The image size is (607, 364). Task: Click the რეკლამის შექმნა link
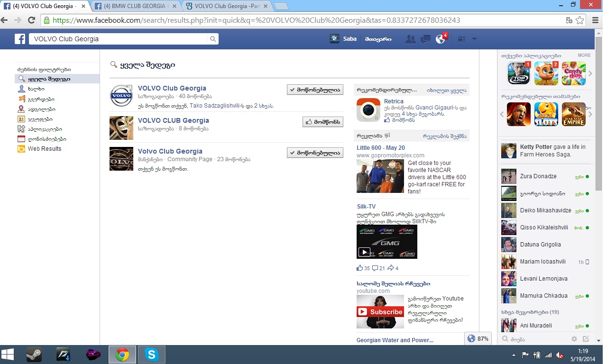click(x=445, y=136)
